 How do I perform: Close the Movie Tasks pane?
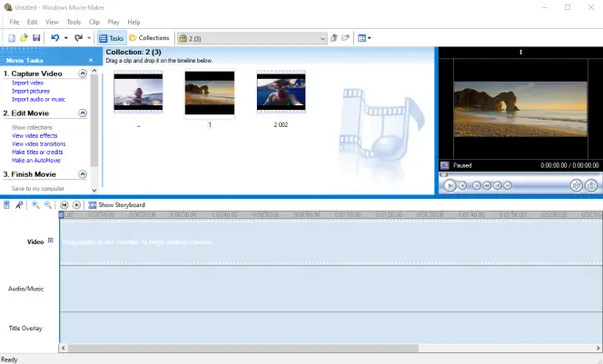tap(91, 60)
